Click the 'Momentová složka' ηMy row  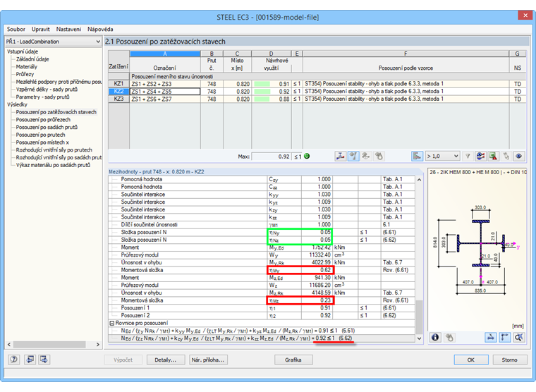pyautogui.click(x=262, y=270)
